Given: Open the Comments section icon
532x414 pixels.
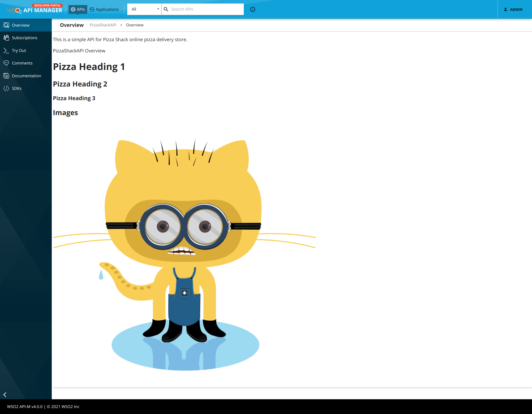Looking at the screenshot, I should pyautogui.click(x=6, y=63).
